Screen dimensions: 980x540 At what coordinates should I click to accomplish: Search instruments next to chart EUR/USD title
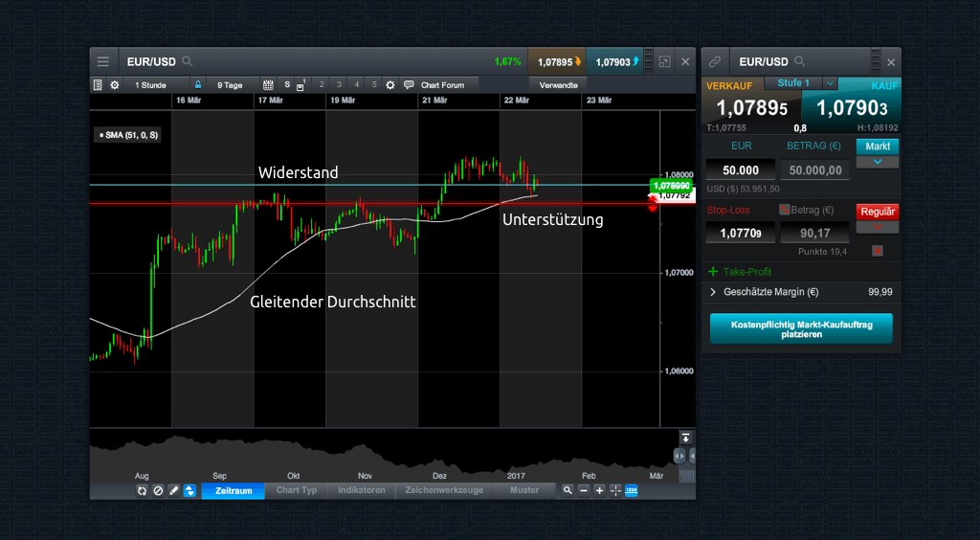[187, 61]
